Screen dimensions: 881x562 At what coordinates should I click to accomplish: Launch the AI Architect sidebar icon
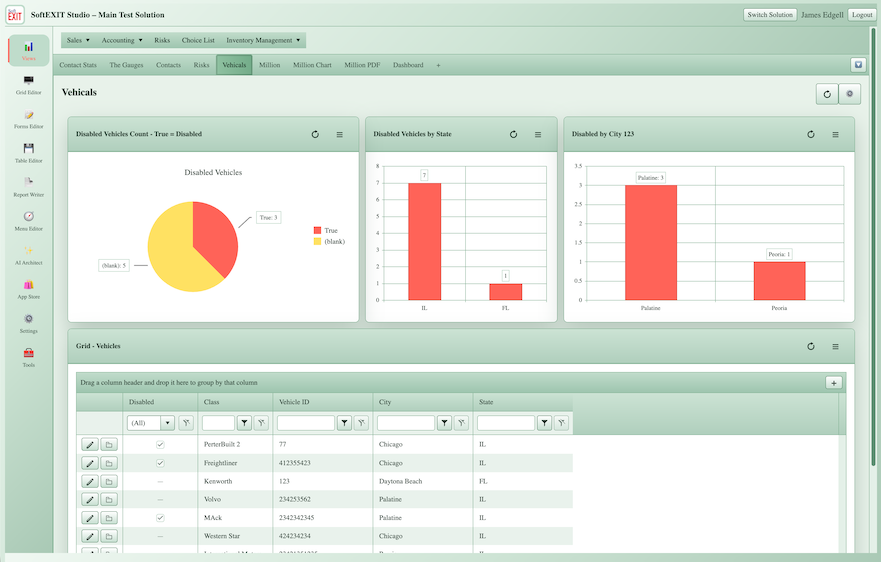tap(29, 255)
